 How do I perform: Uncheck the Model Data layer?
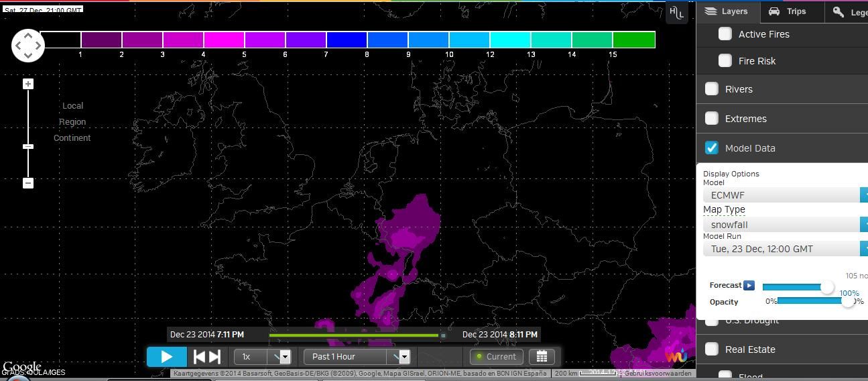tap(712, 148)
